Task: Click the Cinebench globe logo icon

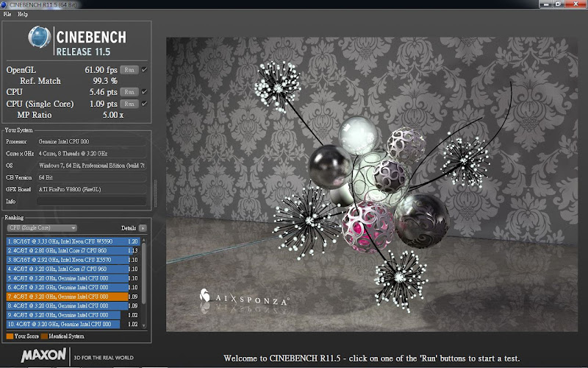Action: [x=40, y=37]
